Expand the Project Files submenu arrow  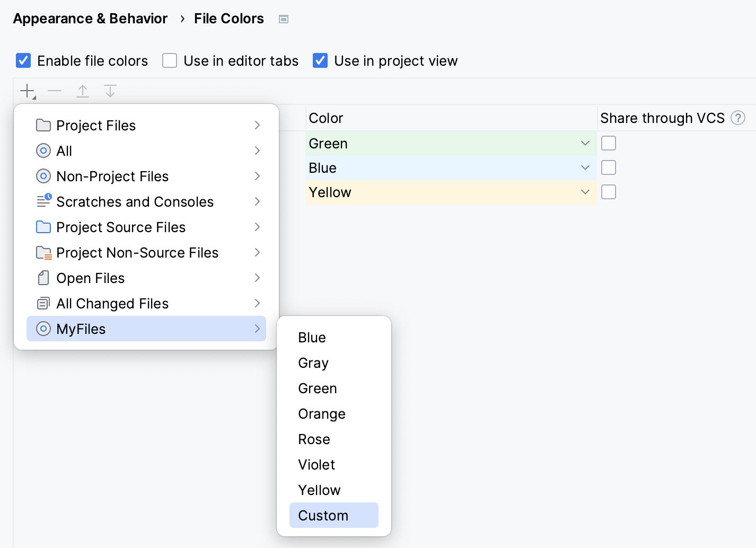point(257,125)
